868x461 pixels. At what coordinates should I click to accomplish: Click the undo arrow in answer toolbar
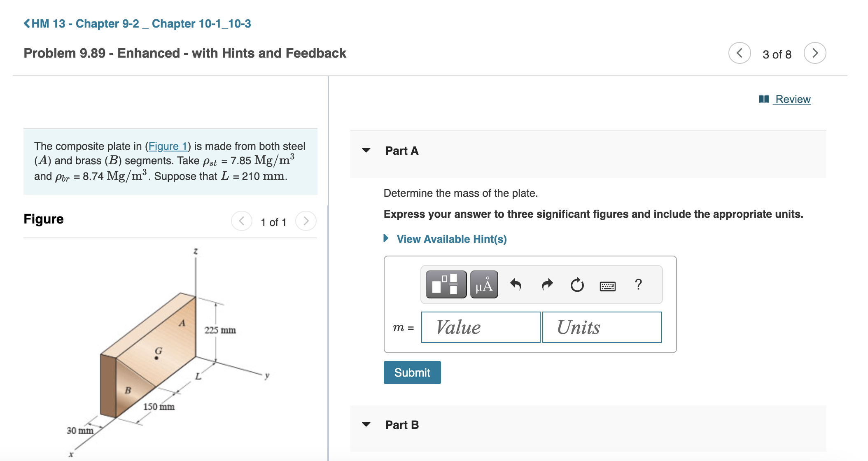(x=516, y=284)
